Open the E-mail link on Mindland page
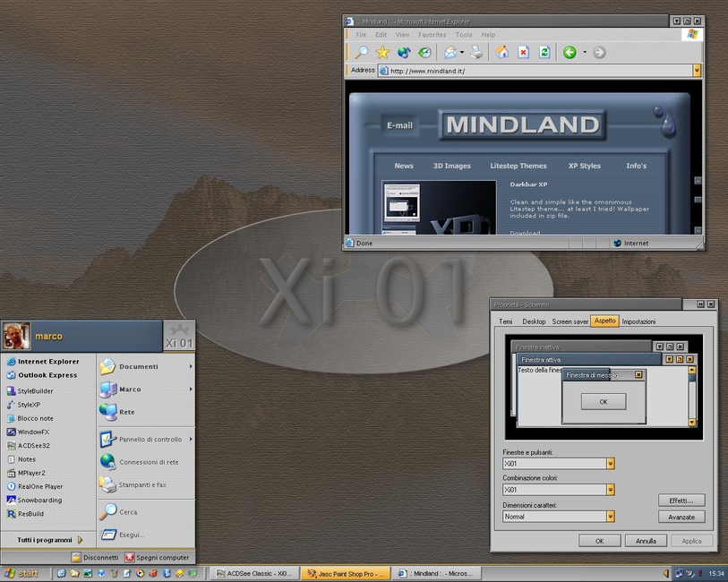 pos(399,125)
